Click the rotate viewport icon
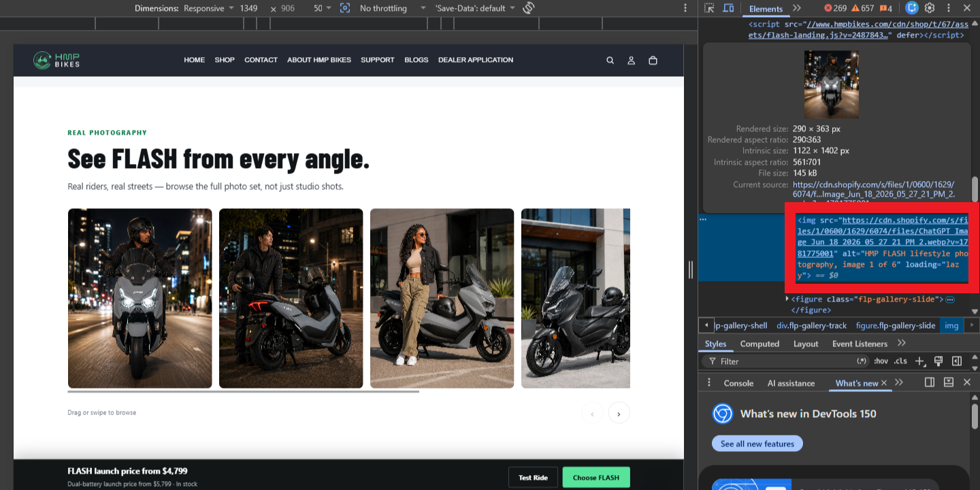The image size is (980, 490). [x=529, y=8]
